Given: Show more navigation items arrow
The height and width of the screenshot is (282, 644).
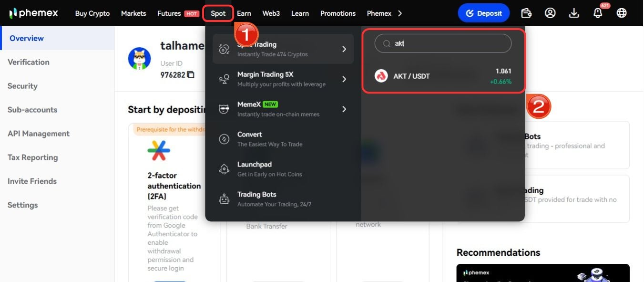Looking at the screenshot, I should pyautogui.click(x=399, y=13).
